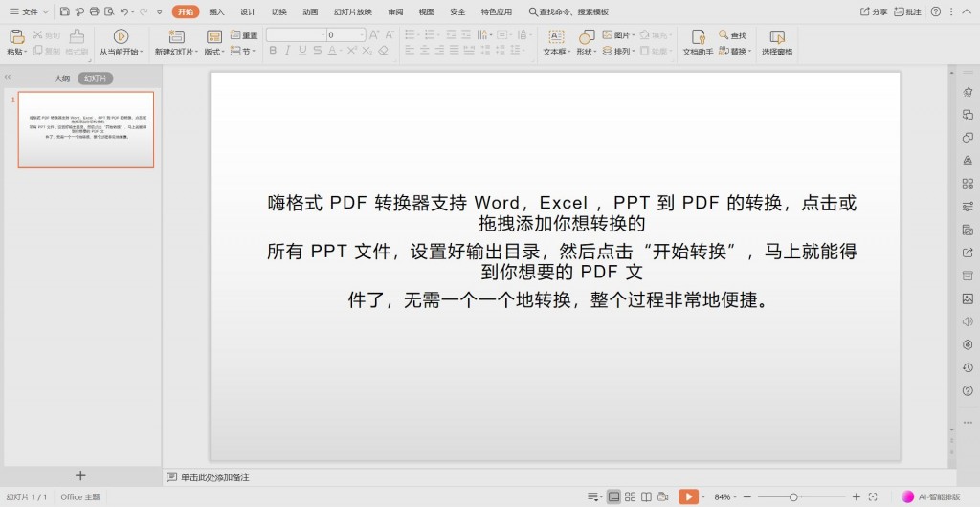The height and width of the screenshot is (507, 980).
Task: Collapse the ribbon with the chevron arrow
Action: pos(968,11)
